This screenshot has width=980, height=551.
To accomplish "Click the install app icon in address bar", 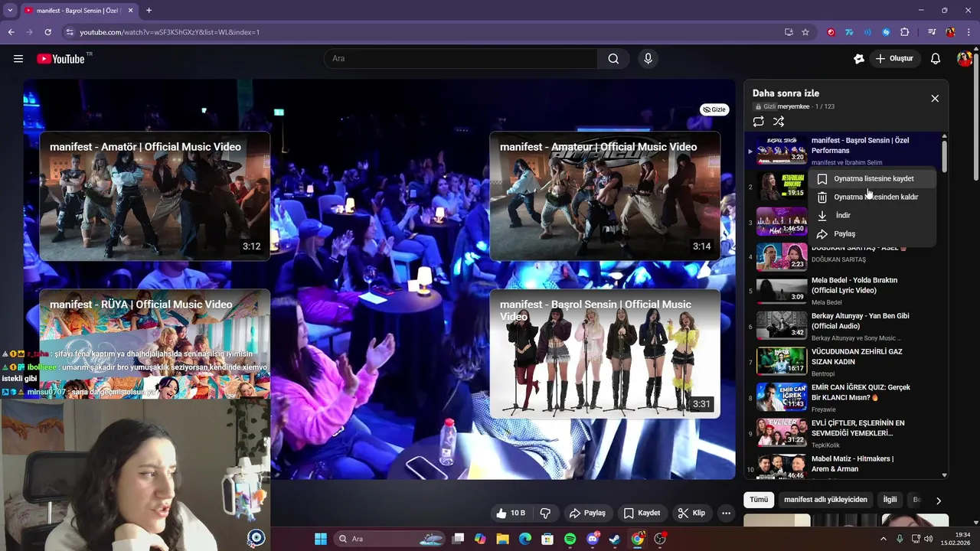I will [789, 32].
